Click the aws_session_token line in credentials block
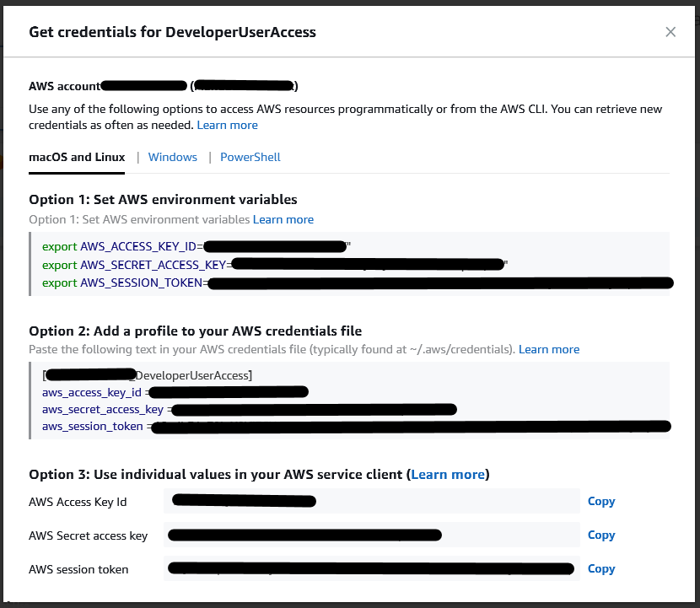 (356, 427)
